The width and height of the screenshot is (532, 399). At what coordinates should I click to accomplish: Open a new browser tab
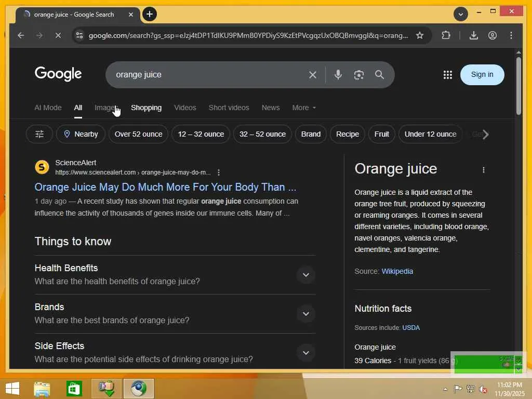149,14
